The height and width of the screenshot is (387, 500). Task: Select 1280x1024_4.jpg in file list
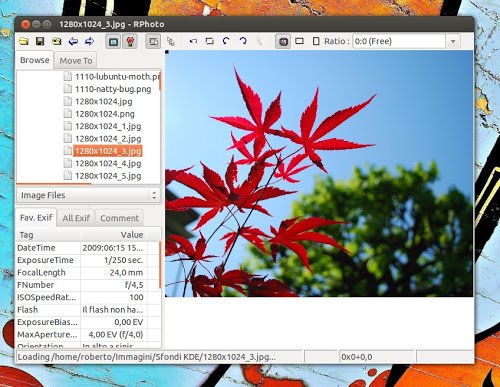pyautogui.click(x=108, y=163)
